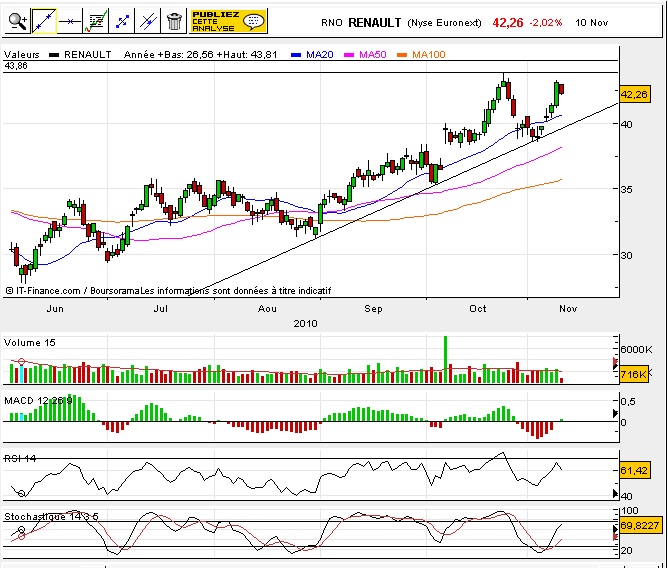The height and width of the screenshot is (568, 668).
Task: Click the yellow 61,42 RSI value tag
Action: point(634,470)
